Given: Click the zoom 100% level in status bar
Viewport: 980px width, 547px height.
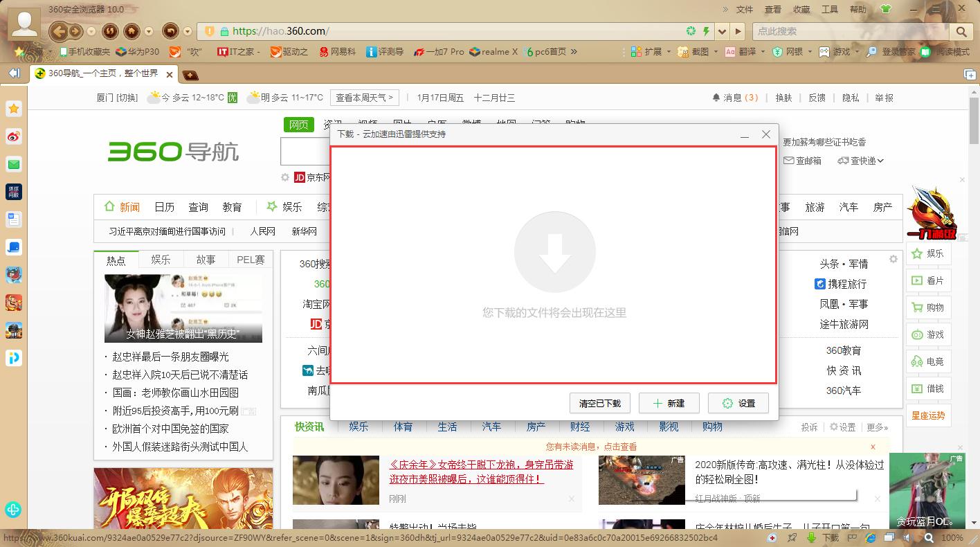Looking at the screenshot, I should (952, 537).
